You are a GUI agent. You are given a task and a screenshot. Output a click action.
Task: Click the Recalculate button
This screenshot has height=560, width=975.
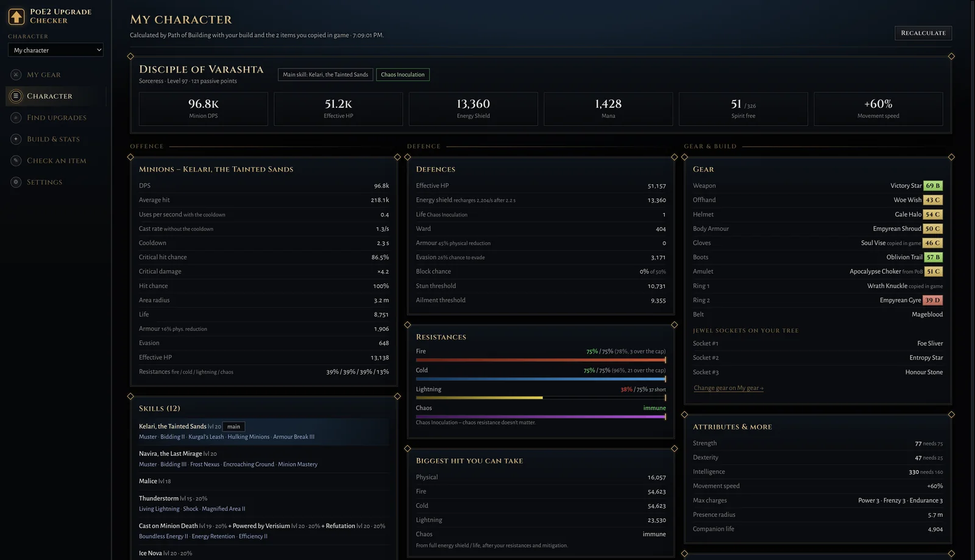[923, 33]
